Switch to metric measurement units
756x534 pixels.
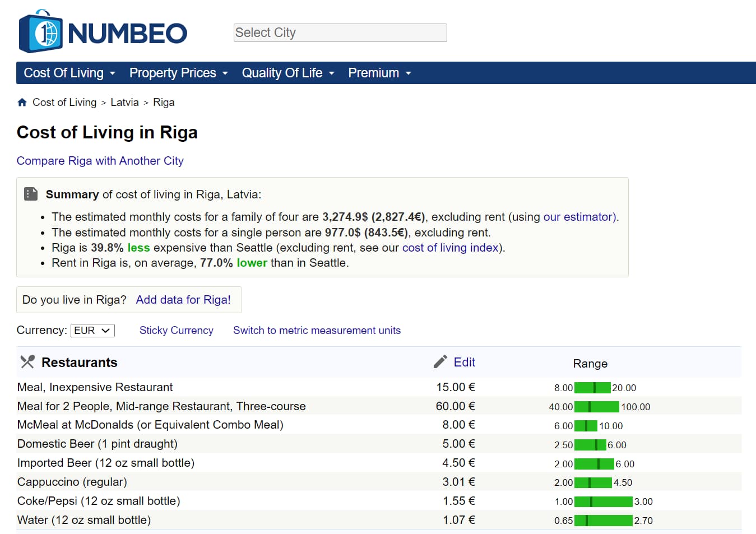click(x=317, y=331)
